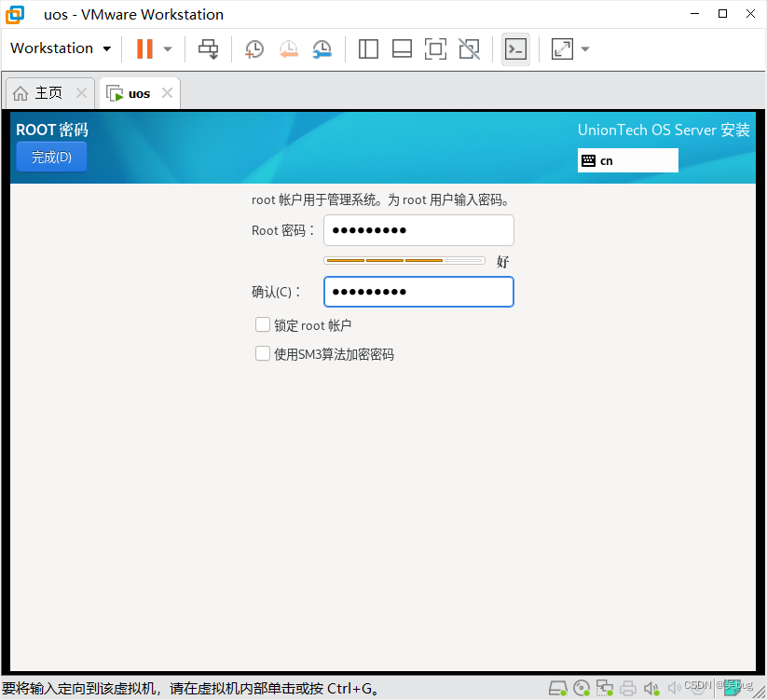The image size is (767, 700).
Task: Check the 锁定 root 帐户 checkbox
Action: click(x=263, y=324)
